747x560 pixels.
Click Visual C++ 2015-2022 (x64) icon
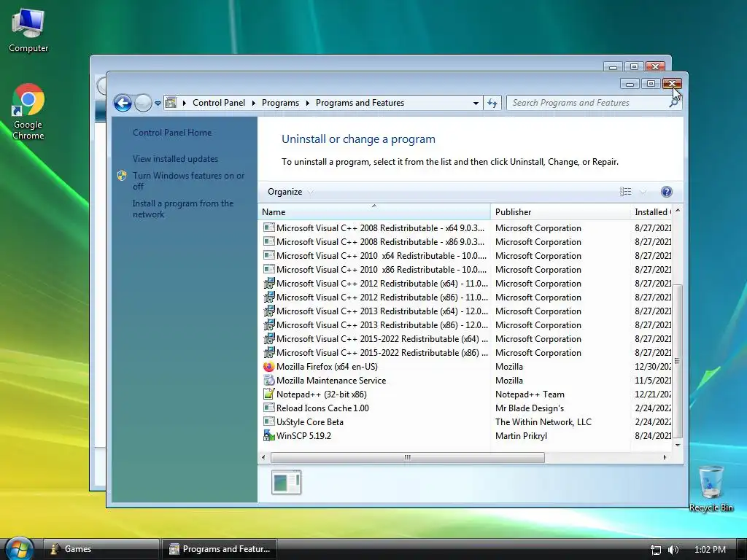[x=268, y=338]
